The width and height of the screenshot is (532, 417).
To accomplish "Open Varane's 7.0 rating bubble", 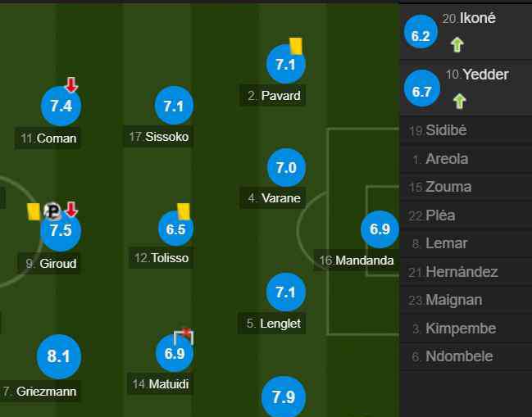I will point(286,167).
